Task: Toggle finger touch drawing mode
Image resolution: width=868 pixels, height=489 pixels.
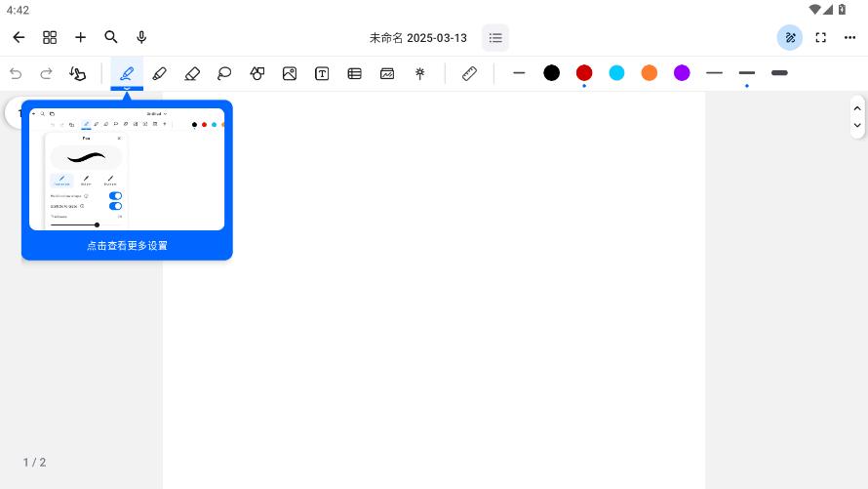Action: click(x=78, y=73)
